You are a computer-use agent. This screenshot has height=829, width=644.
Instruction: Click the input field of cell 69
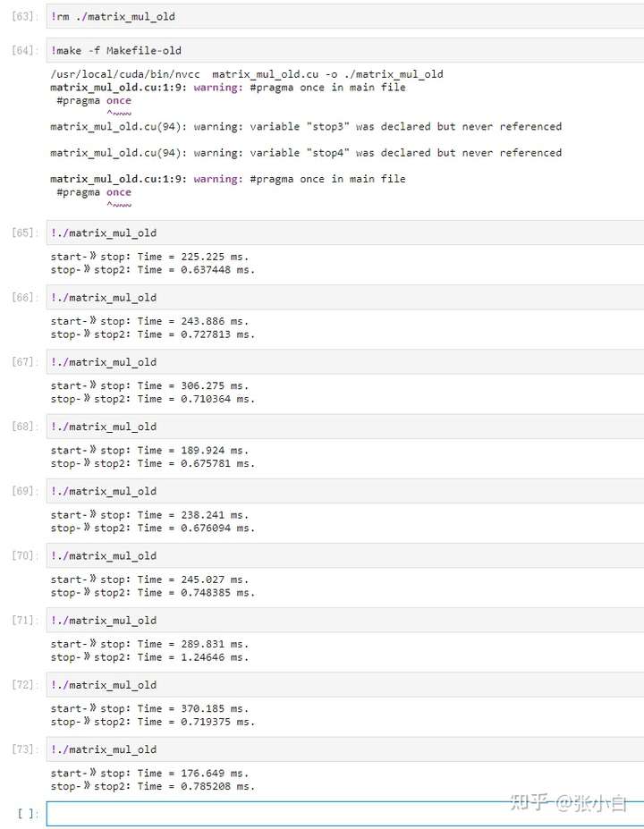344,490
